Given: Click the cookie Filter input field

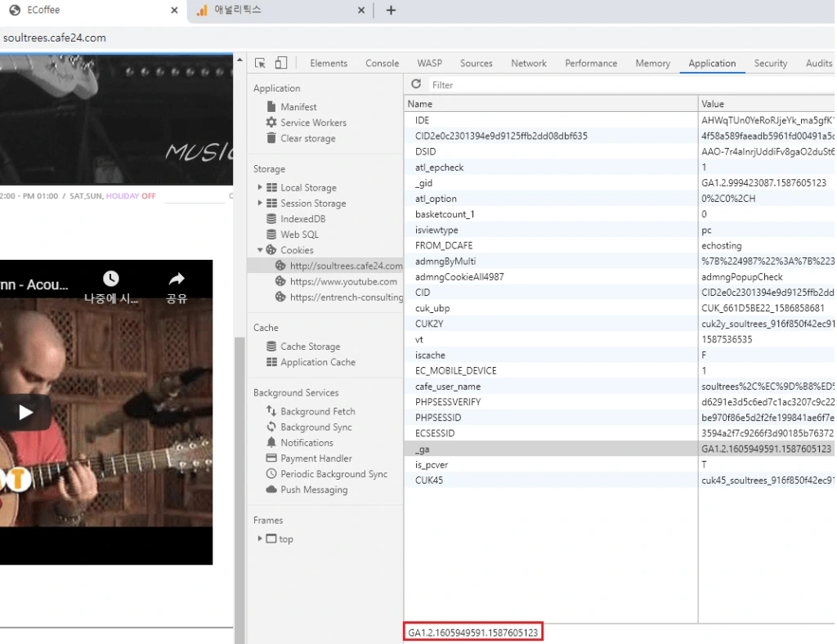Looking at the screenshot, I should (x=630, y=85).
